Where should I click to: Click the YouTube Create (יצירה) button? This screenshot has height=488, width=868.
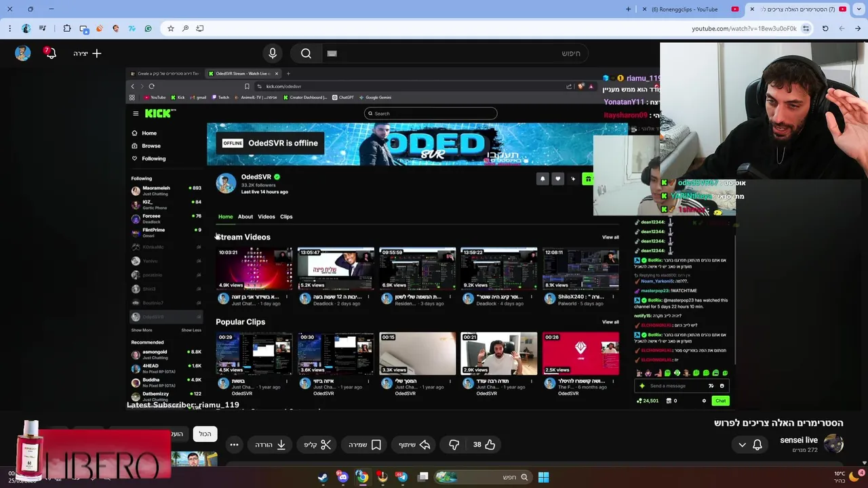pos(87,54)
